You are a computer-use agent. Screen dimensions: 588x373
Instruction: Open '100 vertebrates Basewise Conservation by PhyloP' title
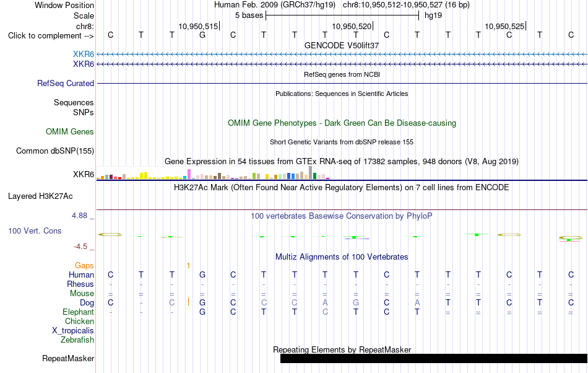tap(342, 216)
